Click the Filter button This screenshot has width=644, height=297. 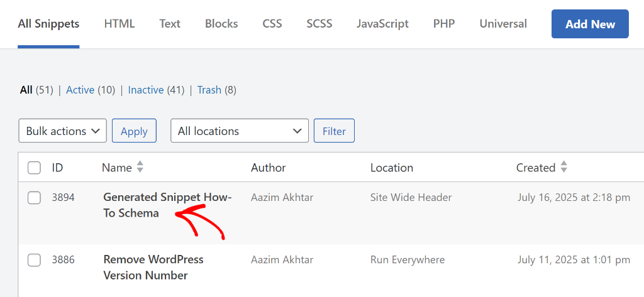tap(334, 131)
